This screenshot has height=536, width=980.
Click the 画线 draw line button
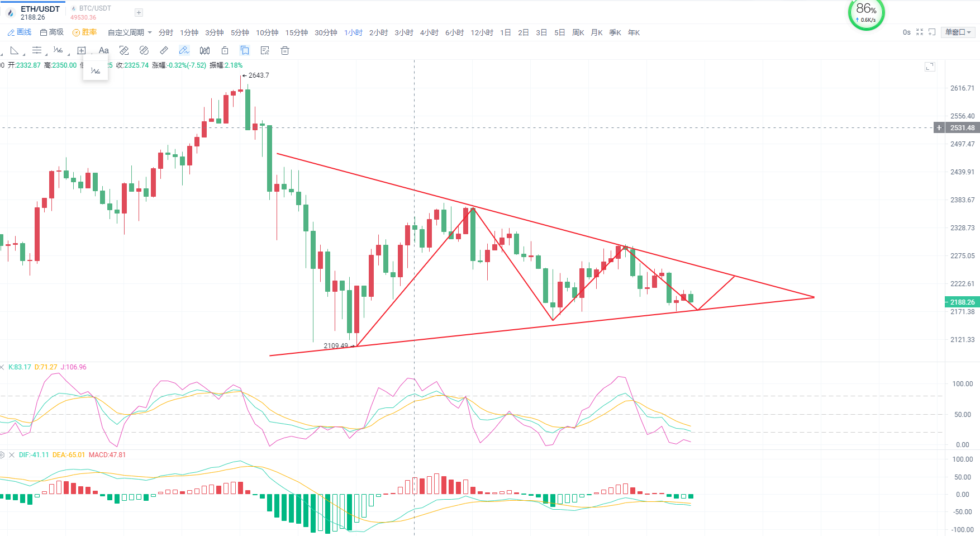click(x=20, y=32)
